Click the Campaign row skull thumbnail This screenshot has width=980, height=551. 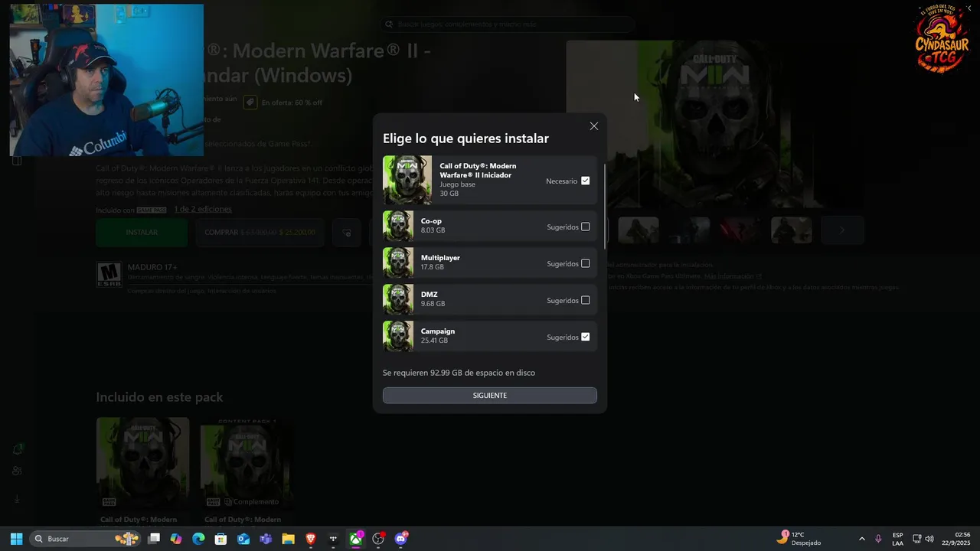tap(398, 336)
